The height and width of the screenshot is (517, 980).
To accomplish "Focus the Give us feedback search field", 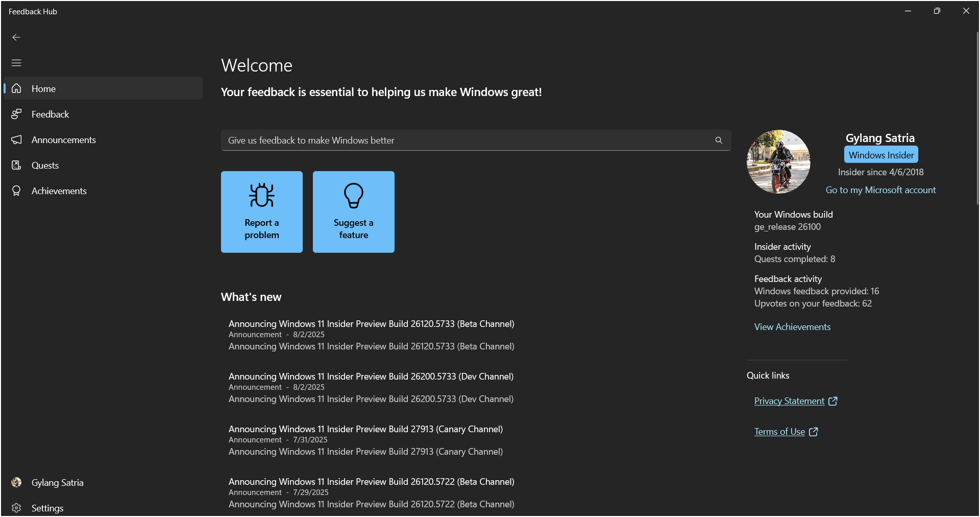I will pos(476,140).
